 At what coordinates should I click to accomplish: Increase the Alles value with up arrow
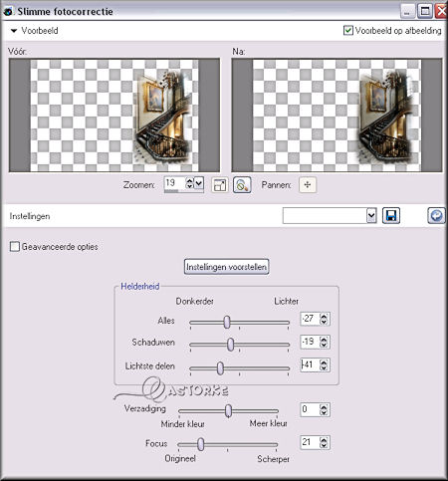tap(324, 316)
